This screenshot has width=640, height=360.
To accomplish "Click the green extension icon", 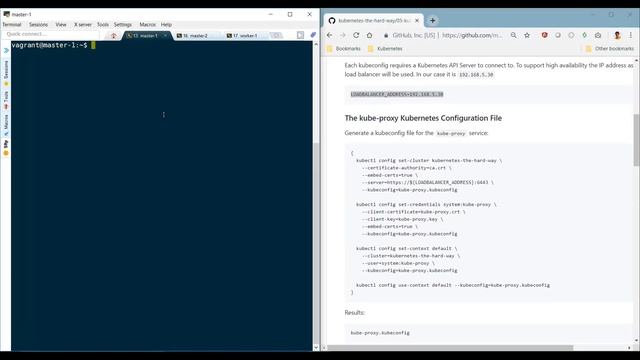I will click(x=584, y=36).
